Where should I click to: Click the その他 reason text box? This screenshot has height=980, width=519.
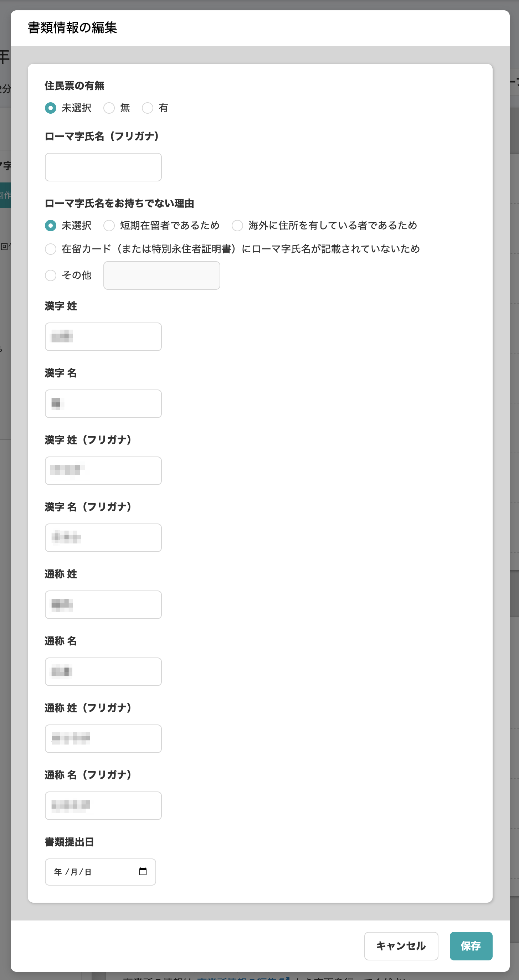pyautogui.click(x=162, y=275)
